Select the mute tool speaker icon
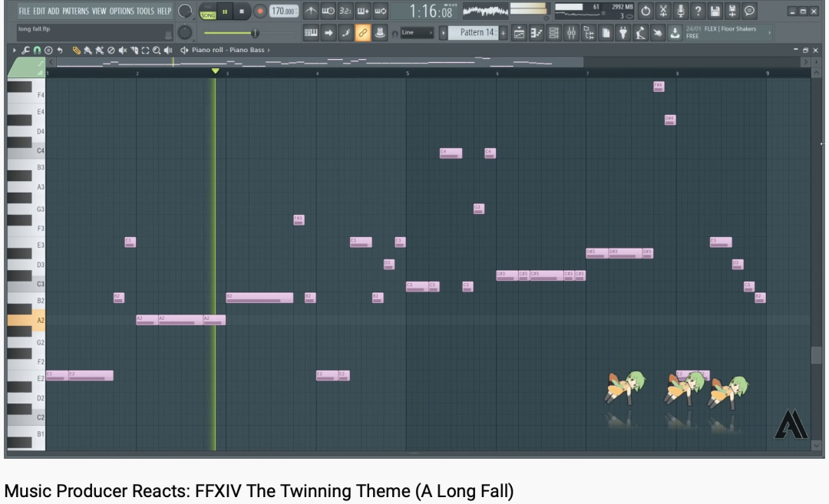This screenshot has width=829, height=504. pos(123,50)
